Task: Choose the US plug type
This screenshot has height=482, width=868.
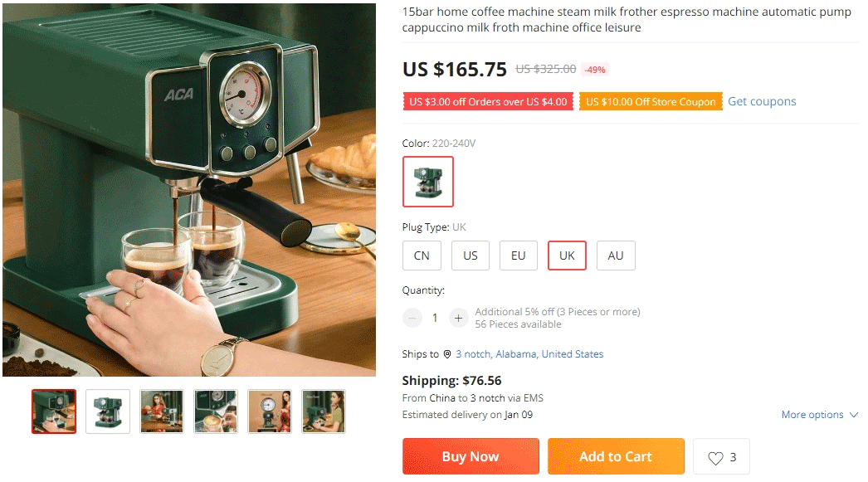Action: (471, 256)
